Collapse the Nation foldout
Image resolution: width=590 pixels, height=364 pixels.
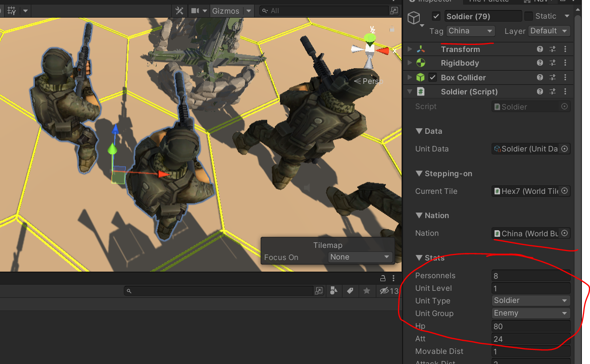pyautogui.click(x=419, y=216)
